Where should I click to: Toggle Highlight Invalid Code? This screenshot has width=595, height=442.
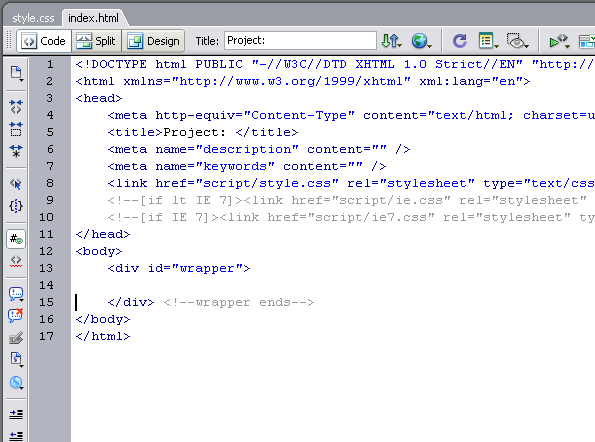(16, 261)
